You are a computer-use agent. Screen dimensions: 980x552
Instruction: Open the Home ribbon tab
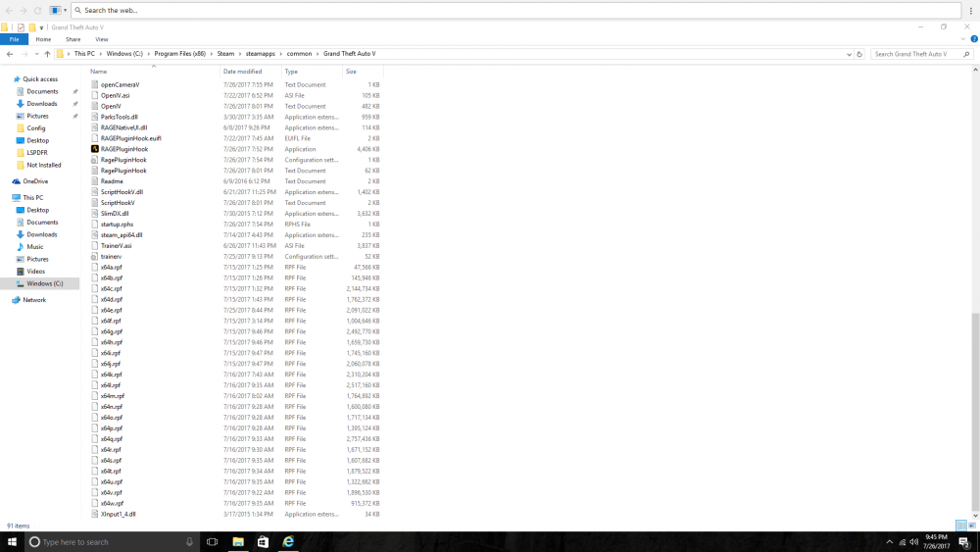[x=43, y=39]
